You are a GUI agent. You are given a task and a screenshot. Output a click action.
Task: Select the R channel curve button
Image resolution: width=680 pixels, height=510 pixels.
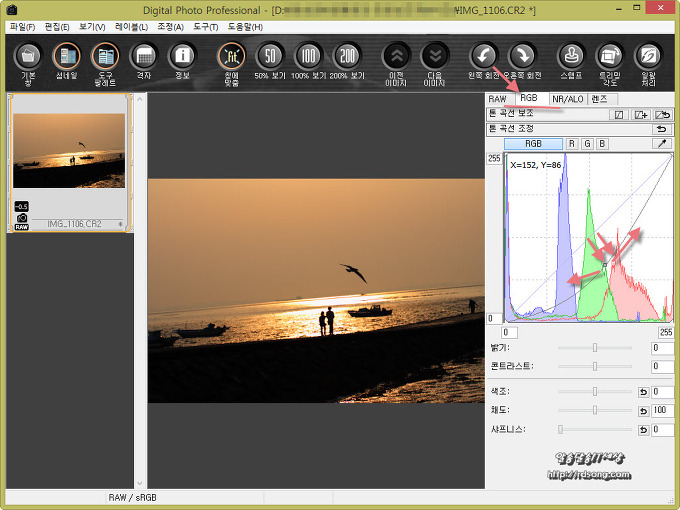(x=572, y=144)
